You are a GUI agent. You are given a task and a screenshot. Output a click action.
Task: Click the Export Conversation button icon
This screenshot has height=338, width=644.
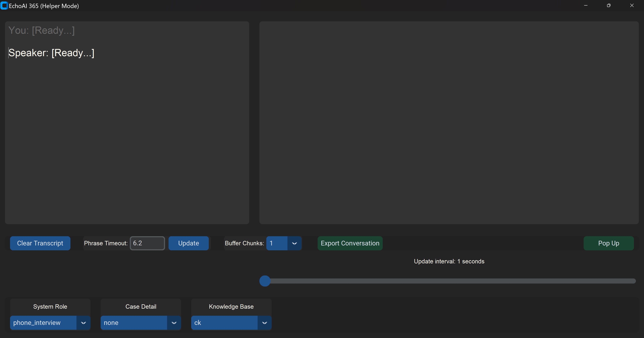pos(351,243)
